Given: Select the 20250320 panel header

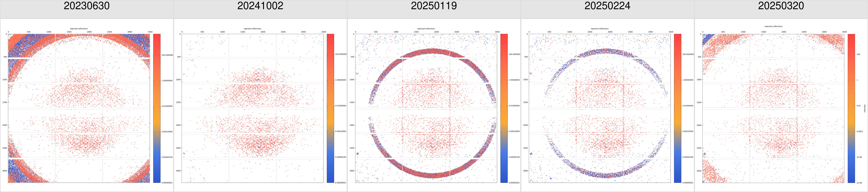Looking at the screenshot, I should point(781,9).
